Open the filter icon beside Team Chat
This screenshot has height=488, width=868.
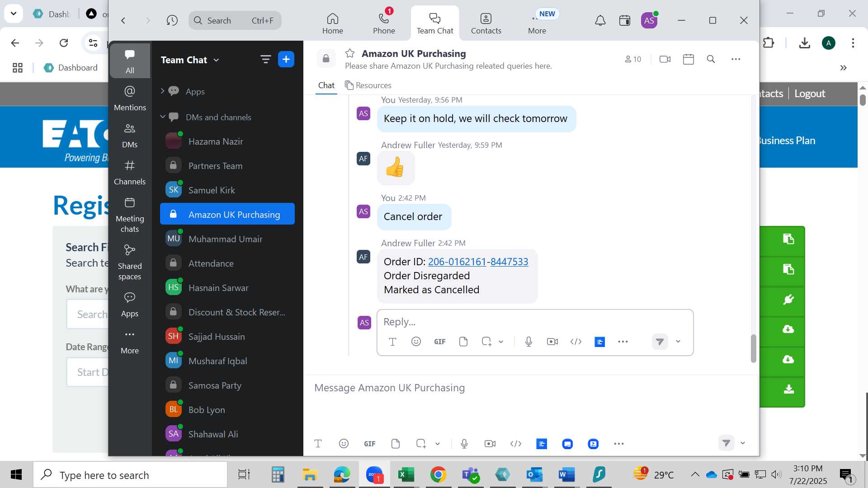[265, 59]
